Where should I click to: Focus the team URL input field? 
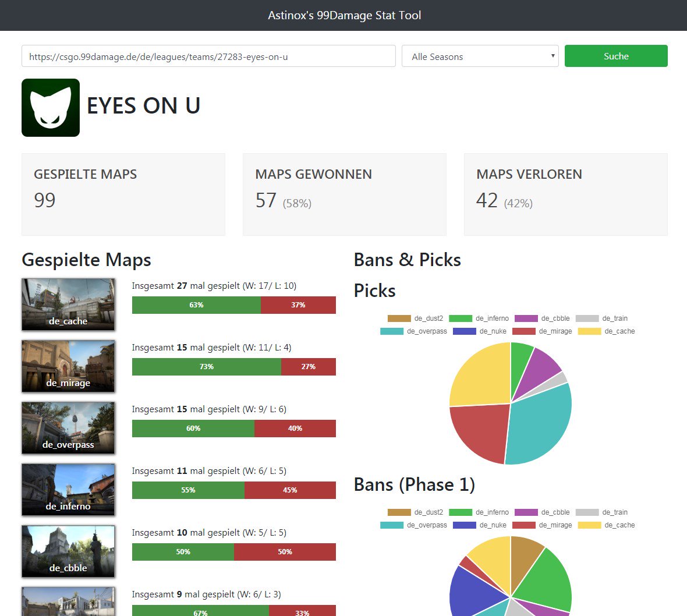tap(208, 56)
